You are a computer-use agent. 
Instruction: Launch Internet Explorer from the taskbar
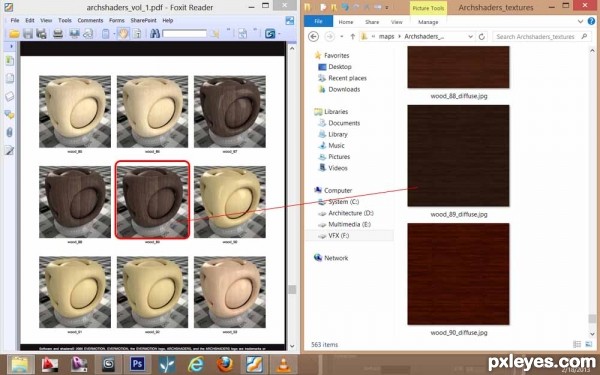point(196,364)
